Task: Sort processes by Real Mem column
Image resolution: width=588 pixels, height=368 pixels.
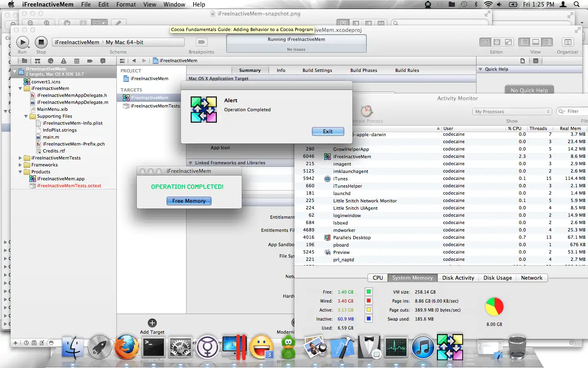Action: click(x=570, y=128)
